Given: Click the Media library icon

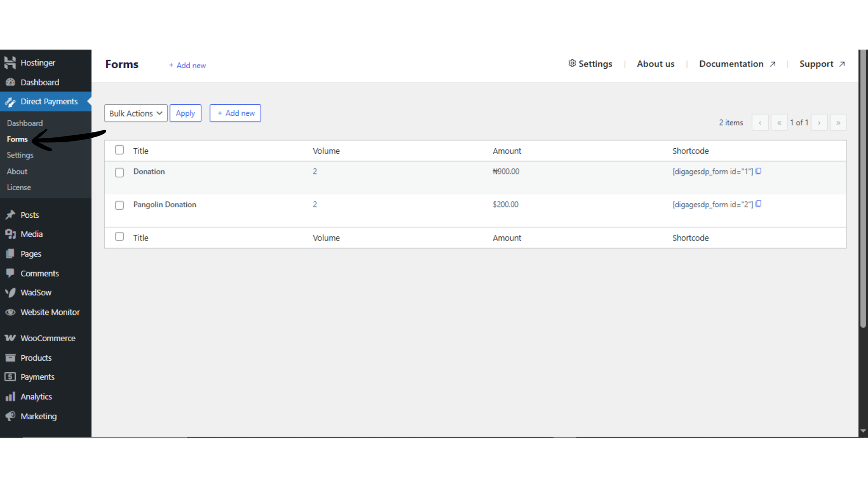Looking at the screenshot, I should (x=10, y=234).
